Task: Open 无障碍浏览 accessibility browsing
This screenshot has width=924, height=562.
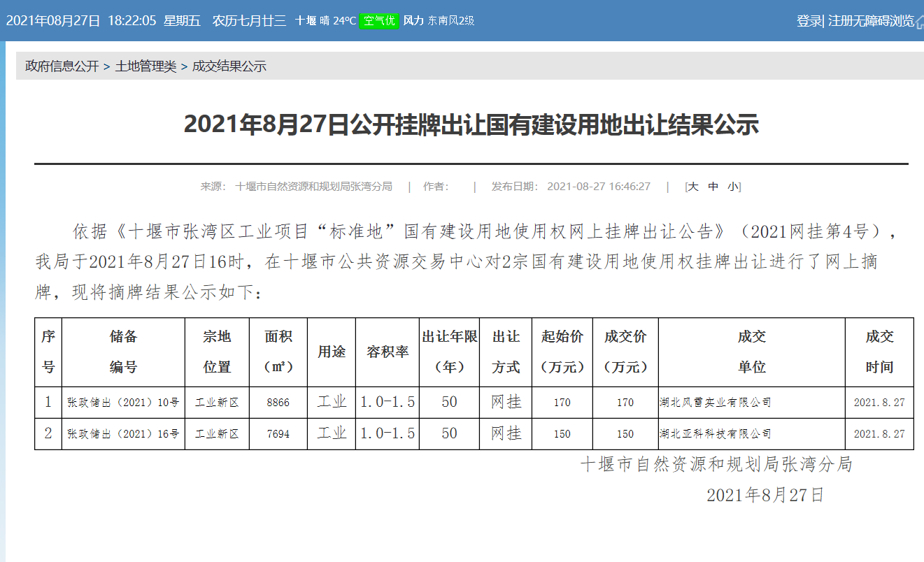Action: click(x=883, y=21)
